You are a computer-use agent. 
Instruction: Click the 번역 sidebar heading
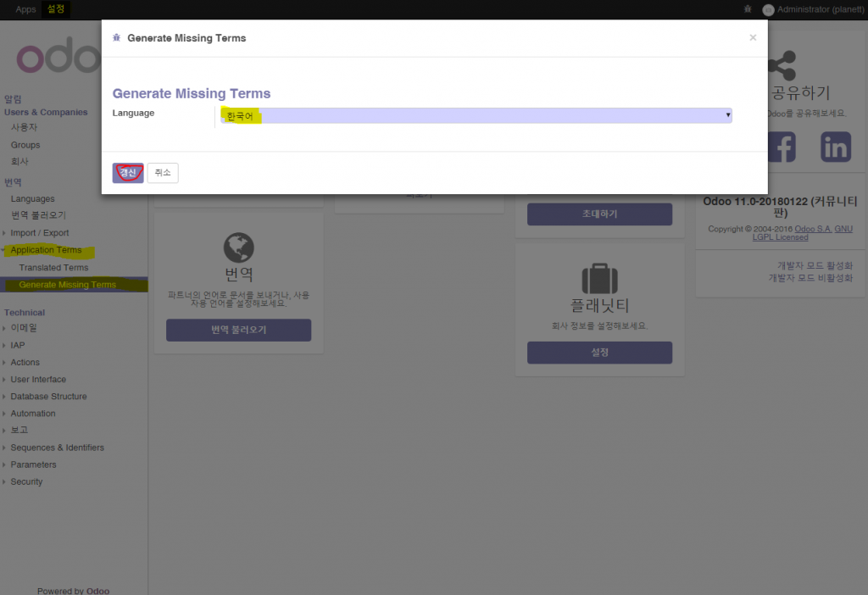tap(13, 182)
